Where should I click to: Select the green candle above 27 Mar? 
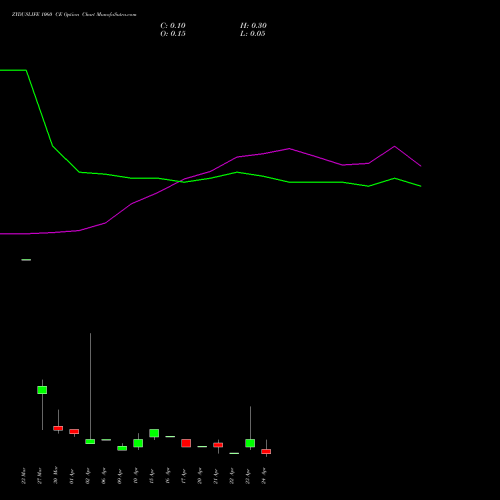point(42,390)
